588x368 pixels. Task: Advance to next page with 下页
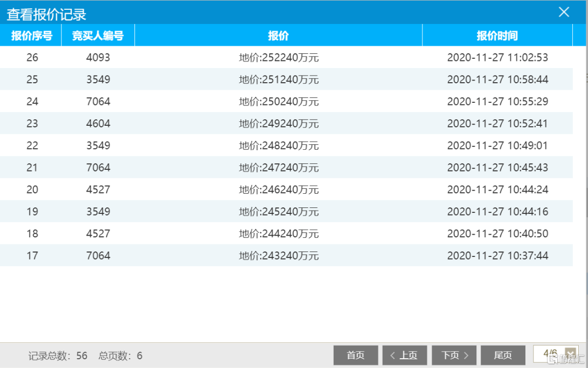pyautogui.click(x=454, y=355)
